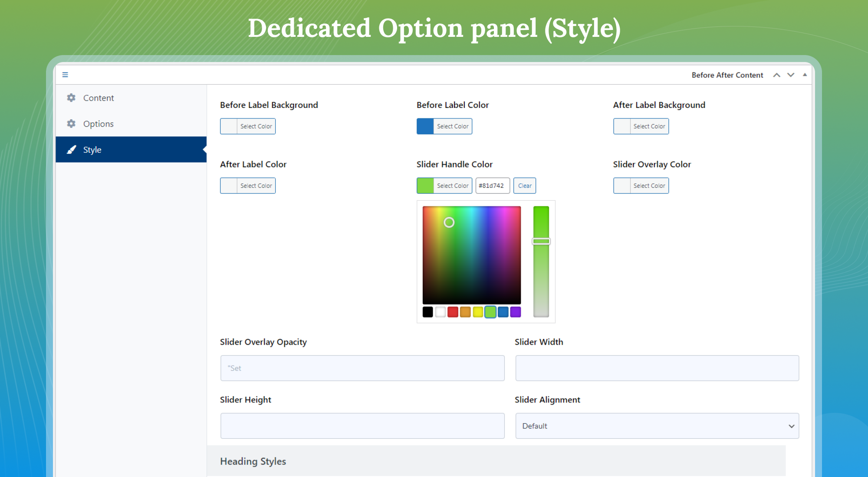Click the Slider Alignment label

coord(547,400)
